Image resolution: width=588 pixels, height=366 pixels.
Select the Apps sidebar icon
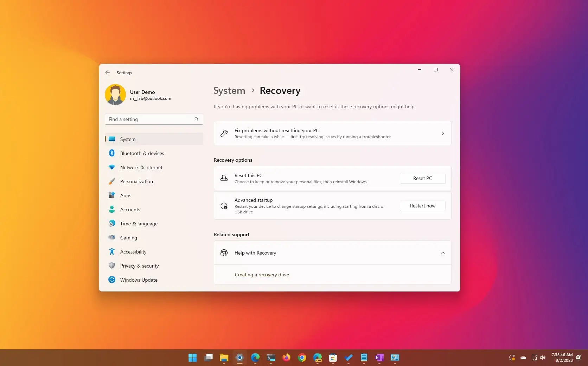coord(112,195)
